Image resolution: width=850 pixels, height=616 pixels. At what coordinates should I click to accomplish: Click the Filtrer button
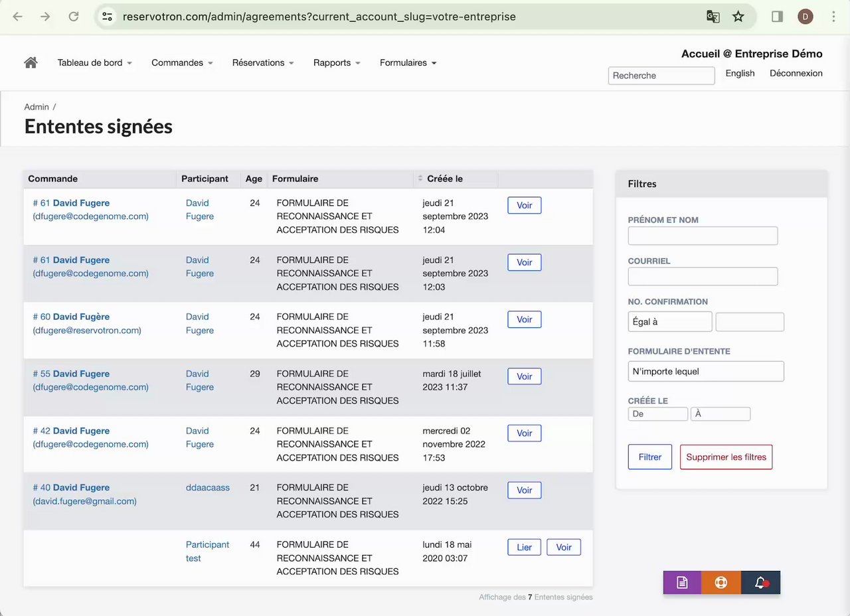pos(649,457)
